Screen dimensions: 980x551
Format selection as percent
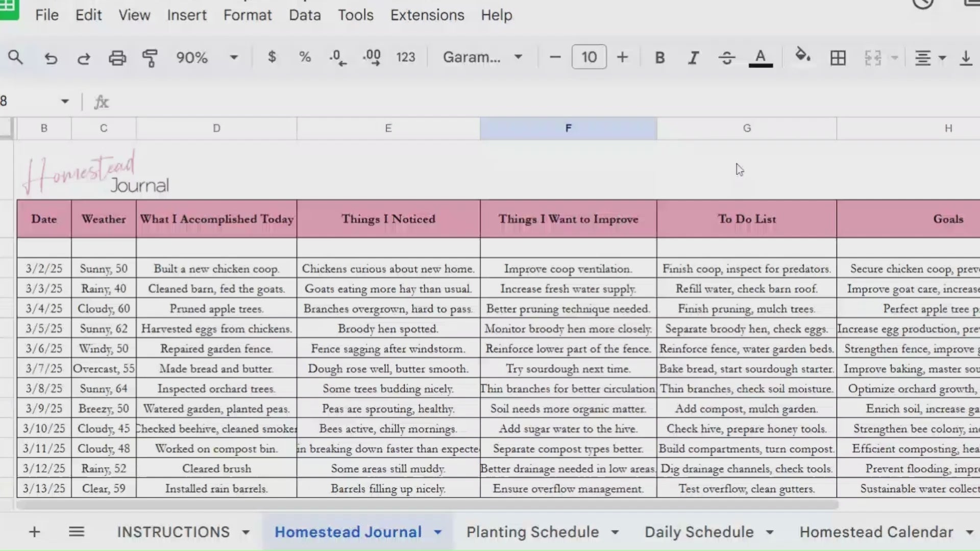[x=305, y=57]
